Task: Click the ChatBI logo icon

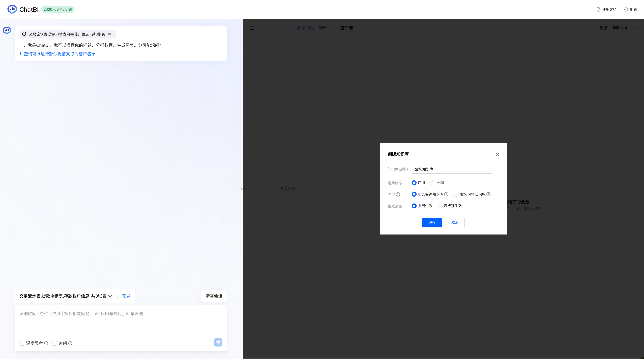Action: coord(12,9)
